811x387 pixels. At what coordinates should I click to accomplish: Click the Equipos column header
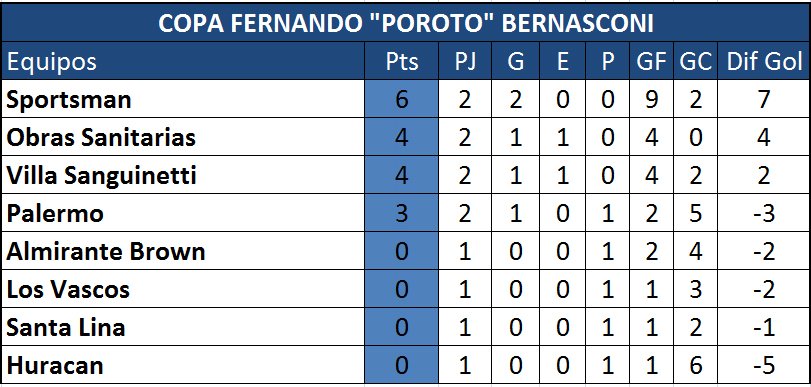point(183,61)
